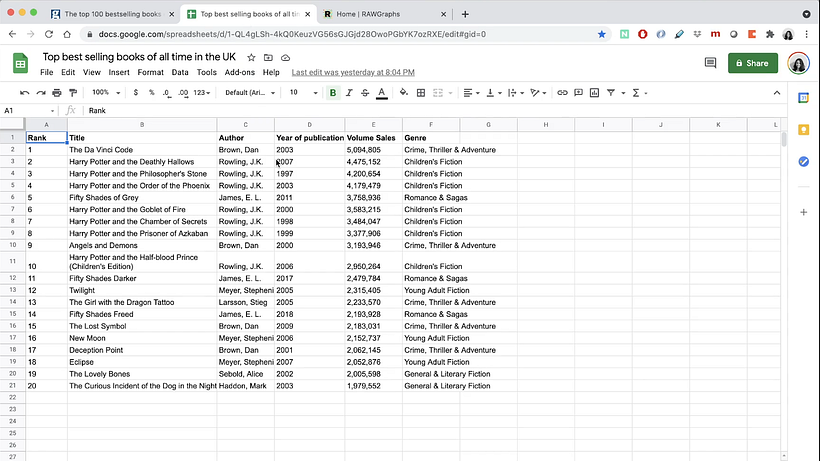Insert a link
This screenshot has width=820, height=461.
click(x=562, y=93)
